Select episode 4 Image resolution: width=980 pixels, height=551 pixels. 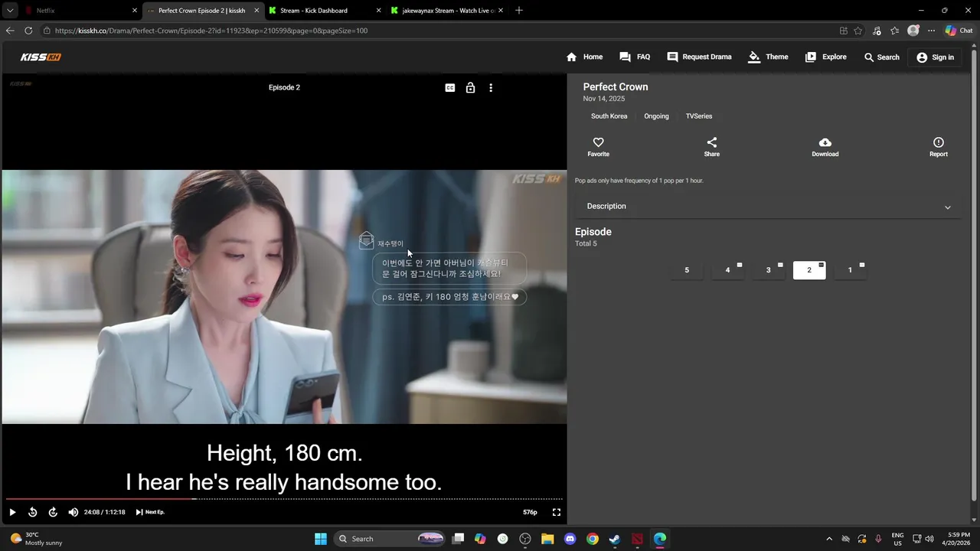727,270
